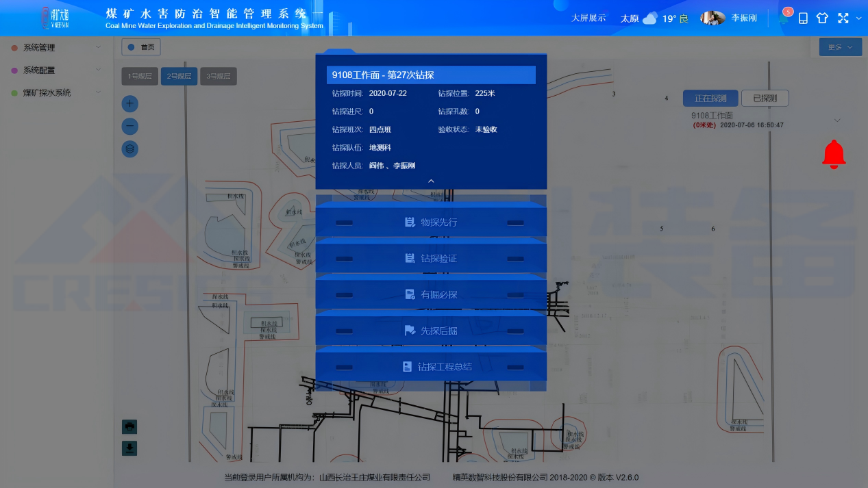Image resolution: width=868 pixels, height=488 pixels.
Task: Switch to 1号煤层 coal seam layer
Action: pyautogui.click(x=140, y=76)
